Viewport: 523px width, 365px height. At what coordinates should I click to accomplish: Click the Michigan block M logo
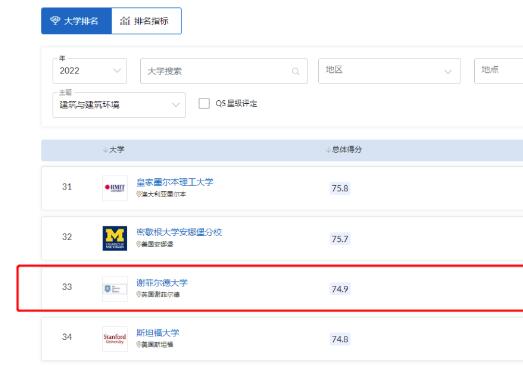(115, 238)
